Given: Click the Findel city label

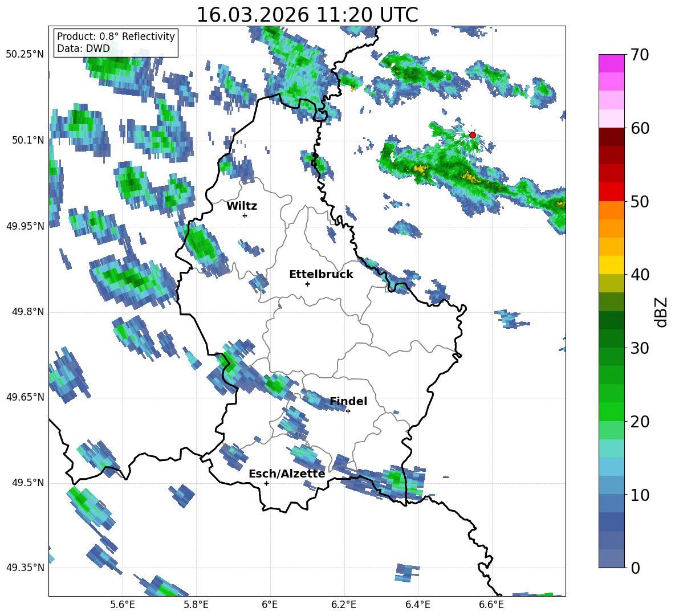Looking at the screenshot, I should point(348,401).
